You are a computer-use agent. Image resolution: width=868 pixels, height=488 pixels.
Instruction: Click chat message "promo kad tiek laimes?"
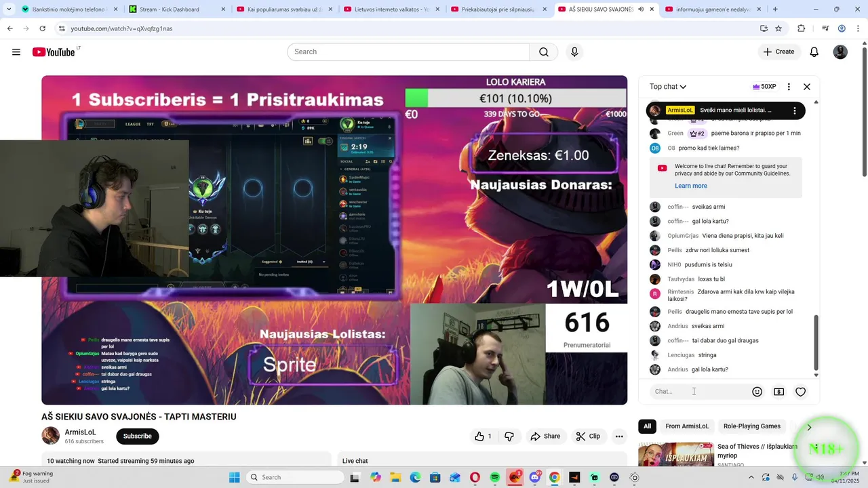point(709,148)
